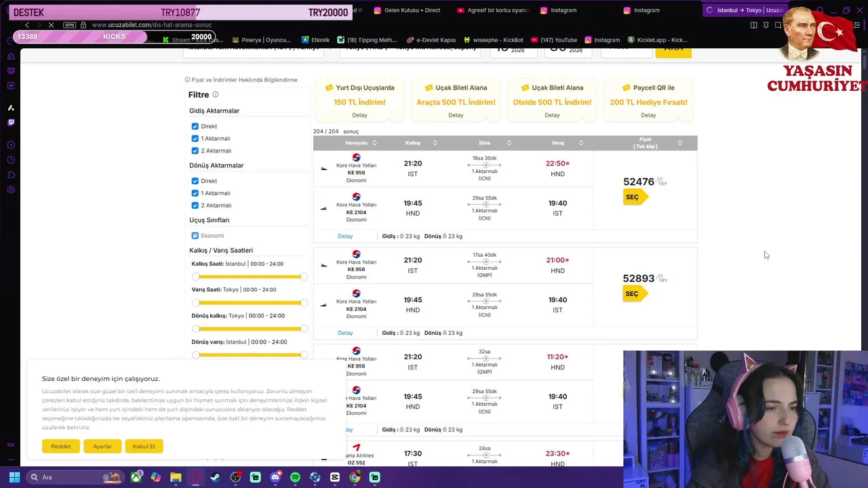Click left handle of Varış Saati slider
Image resolution: width=868 pixels, height=488 pixels.
[195, 302]
